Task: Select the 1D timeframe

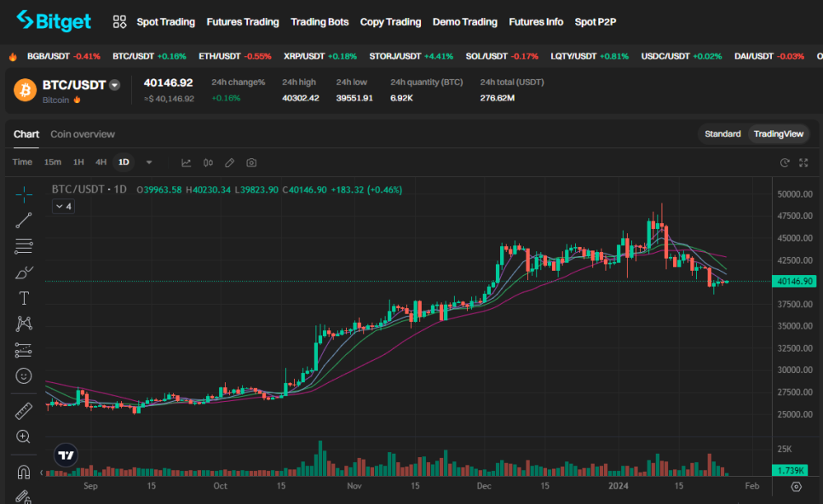Action: point(124,162)
